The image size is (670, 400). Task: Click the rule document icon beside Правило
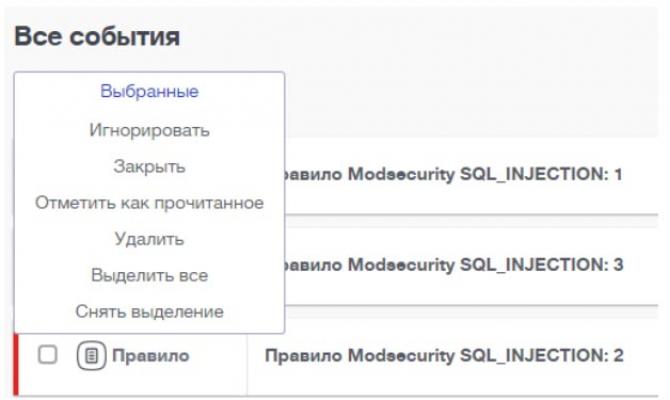click(x=91, y=355)
